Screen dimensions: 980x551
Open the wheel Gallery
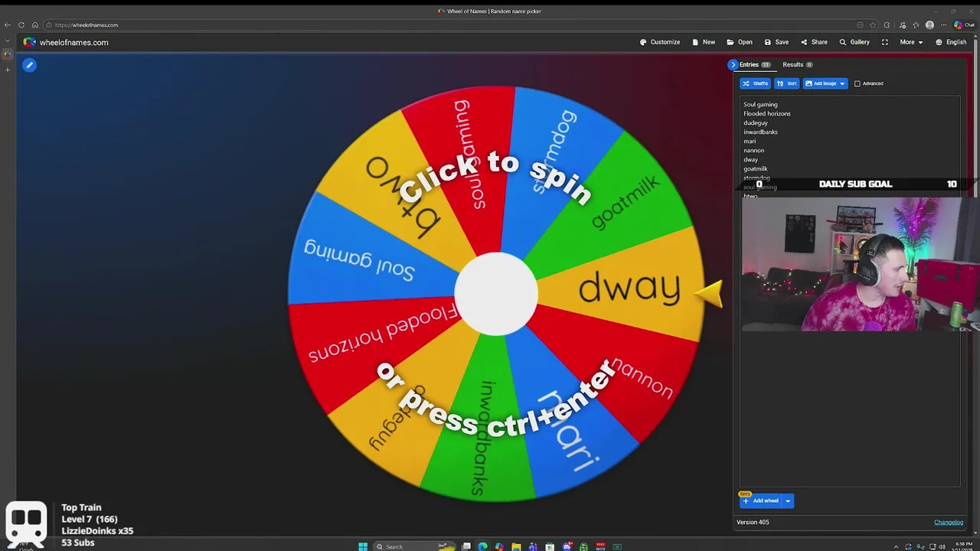tap(854, 42)
